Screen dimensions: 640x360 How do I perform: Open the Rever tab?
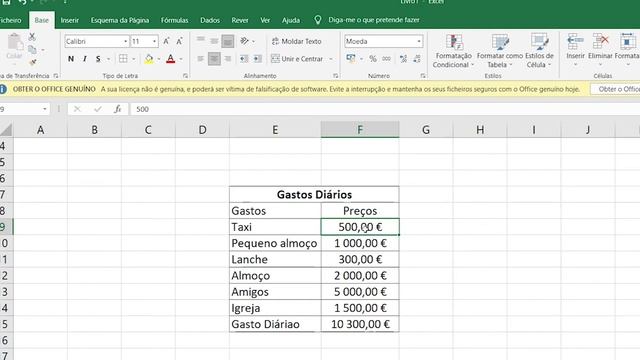pyautogui.click(x=240, y=20)
